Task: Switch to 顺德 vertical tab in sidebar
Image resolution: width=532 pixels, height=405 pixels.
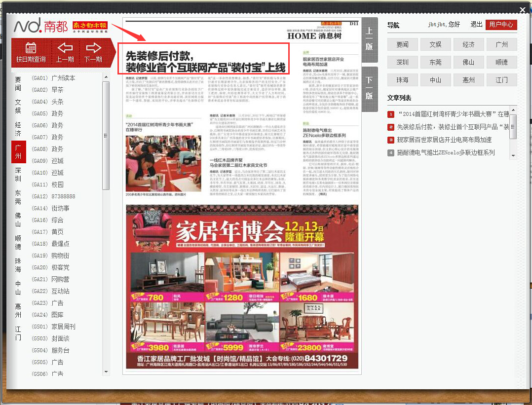Action: [x=18, y=243]
